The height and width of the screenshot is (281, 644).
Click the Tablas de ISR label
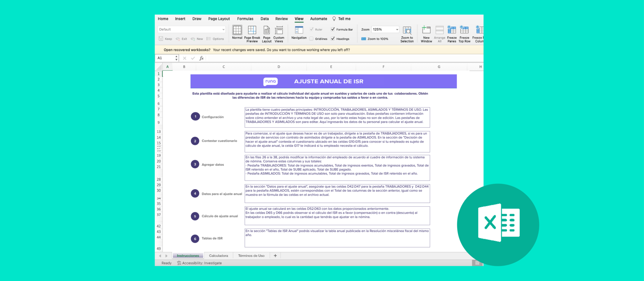point(212,239)
